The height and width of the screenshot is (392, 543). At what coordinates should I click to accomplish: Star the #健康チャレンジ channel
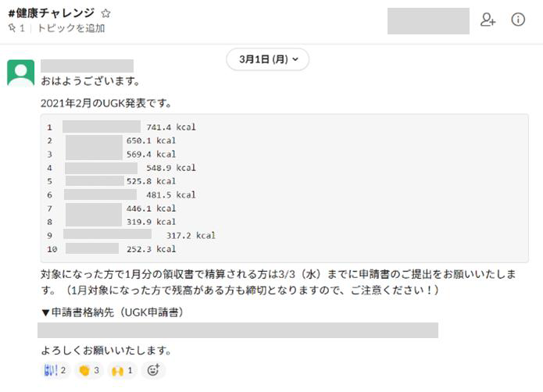pyautogui.click(x=105, y=13)
